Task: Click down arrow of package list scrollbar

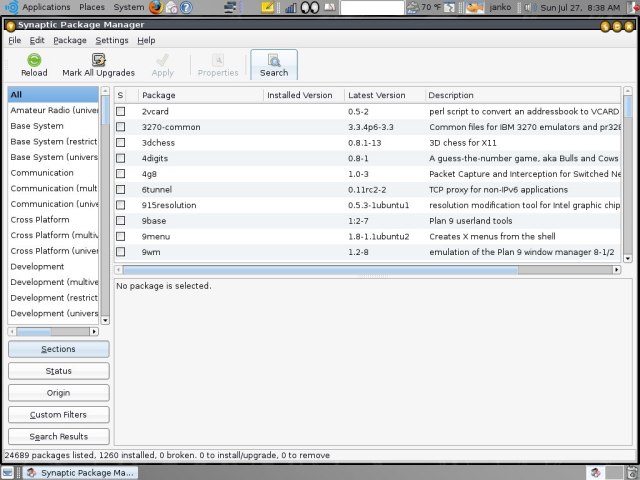Action: click(x=628, y=258)
